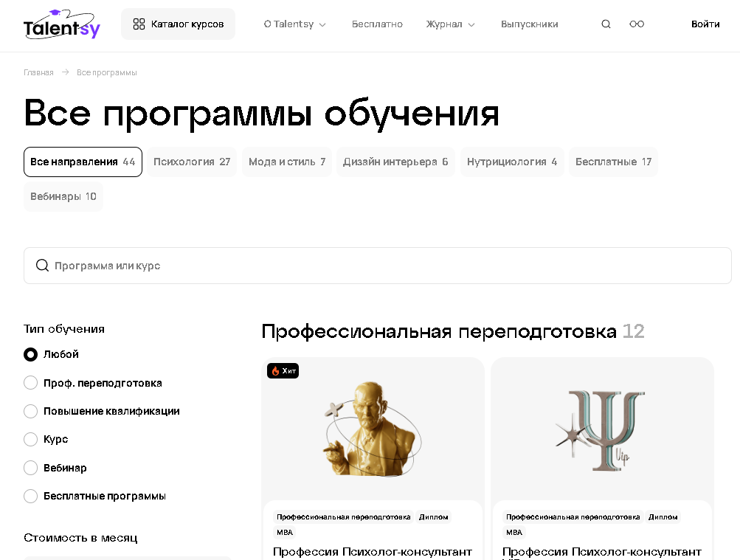This screenshot has height=560, width=740.
Task: Pick the Вебинар radio option
Action: (31, 468)
